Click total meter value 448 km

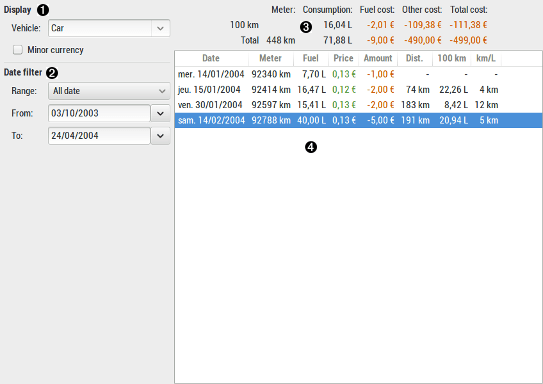[281, 40]
